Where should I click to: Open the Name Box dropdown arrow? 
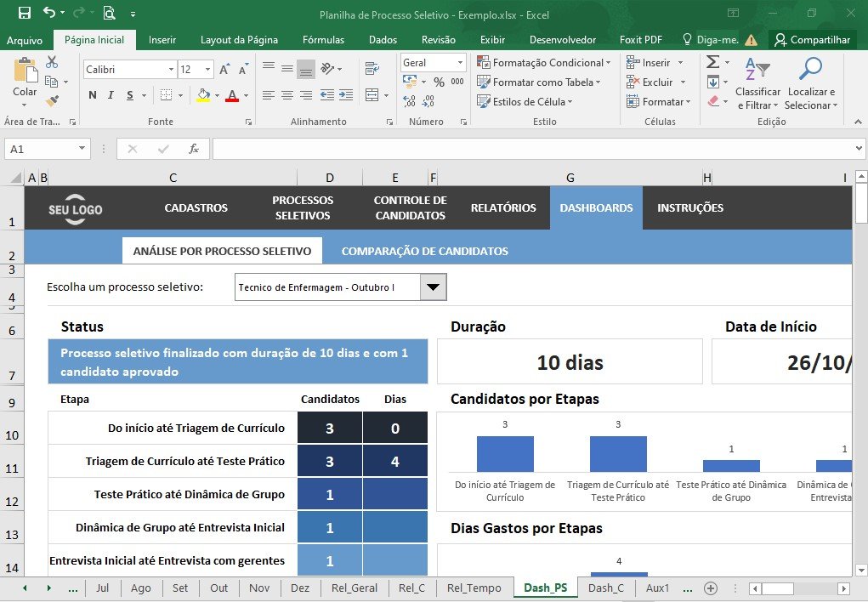click(x=82, y=149)
